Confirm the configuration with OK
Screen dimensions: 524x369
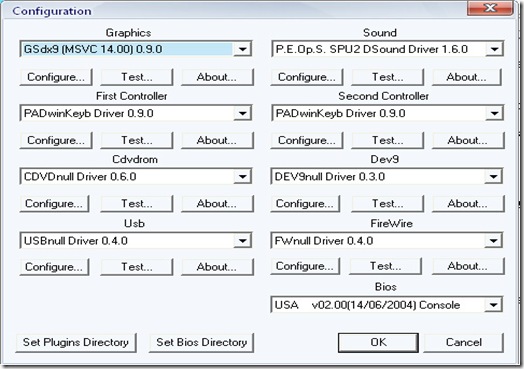[x=378, y=343]
